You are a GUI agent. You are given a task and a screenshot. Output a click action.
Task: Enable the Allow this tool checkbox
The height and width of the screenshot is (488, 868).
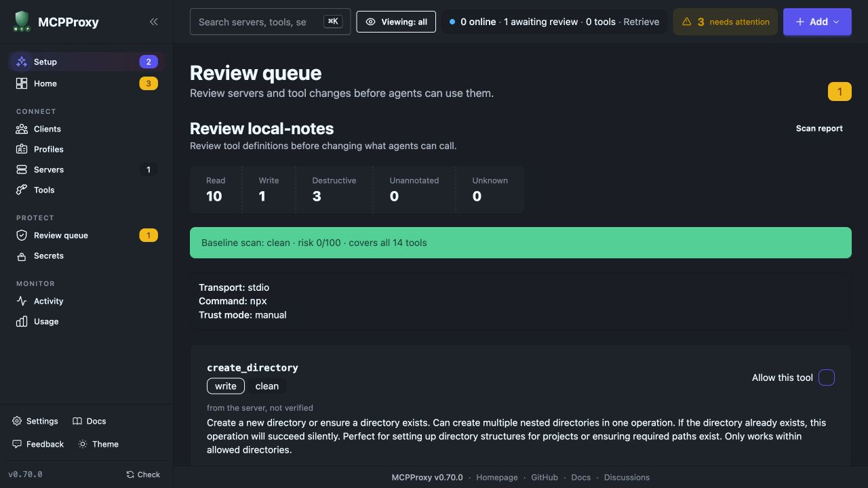click(827, 378)
